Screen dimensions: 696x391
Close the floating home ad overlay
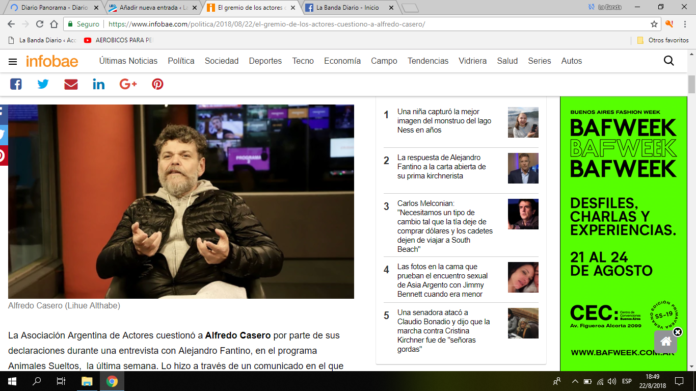click(x=677, y=332)
